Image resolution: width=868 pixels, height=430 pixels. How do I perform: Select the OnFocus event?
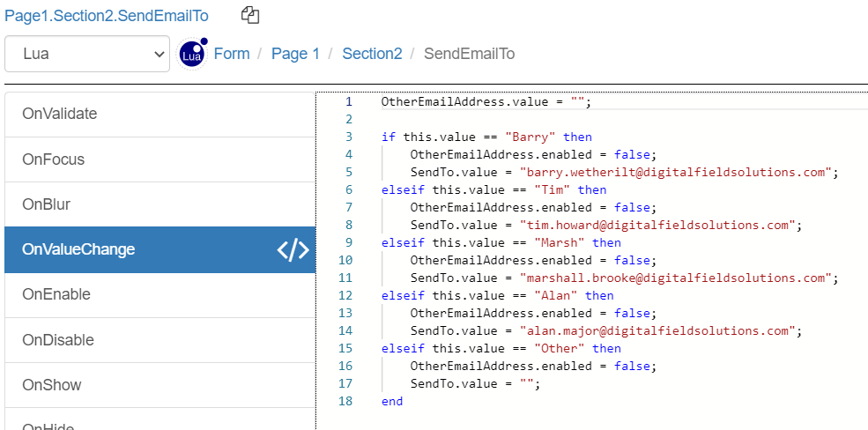[53, 159]
